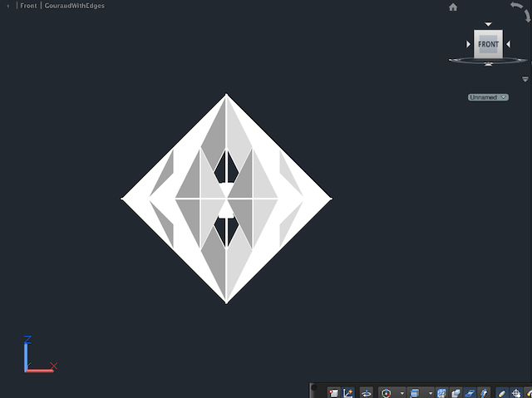Rotate view counterclockwise with ViewCube curved arrow
Viewport: 532px width, 398px height.
click(515, 6)
